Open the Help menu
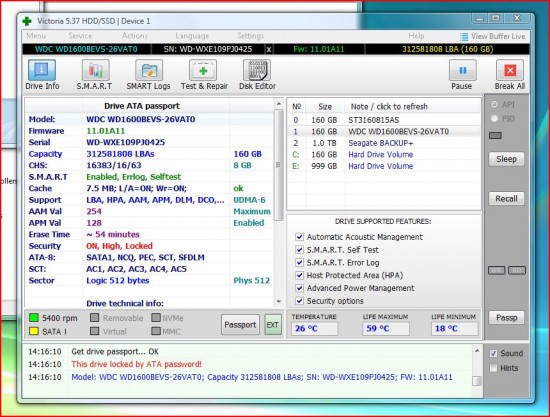Viewport: 550px width, 417px height. [416, 36]
